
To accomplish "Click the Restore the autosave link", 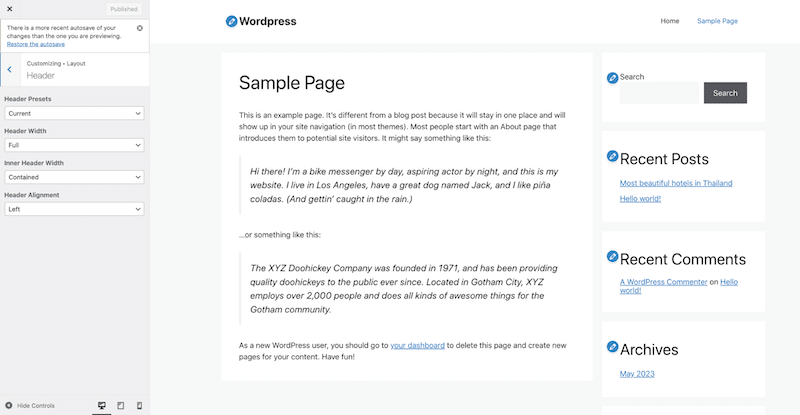I will click(37, 44).
